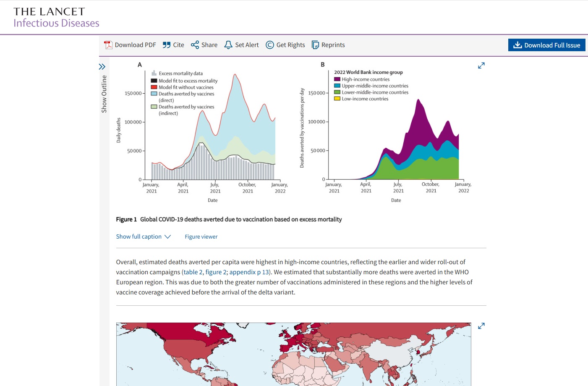Expand the world map figure
The width and height of the screenshot is (588, 386).
pyautogui.click(x=481, y=326)
